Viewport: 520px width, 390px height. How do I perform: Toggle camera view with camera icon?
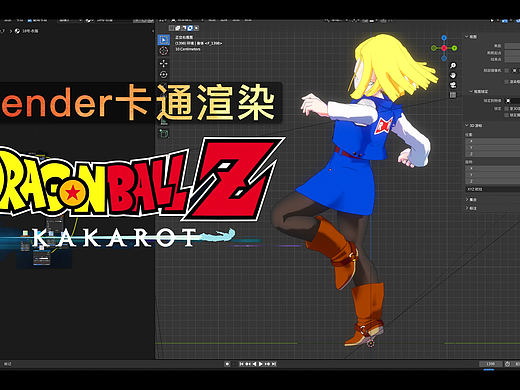[453, 85]
